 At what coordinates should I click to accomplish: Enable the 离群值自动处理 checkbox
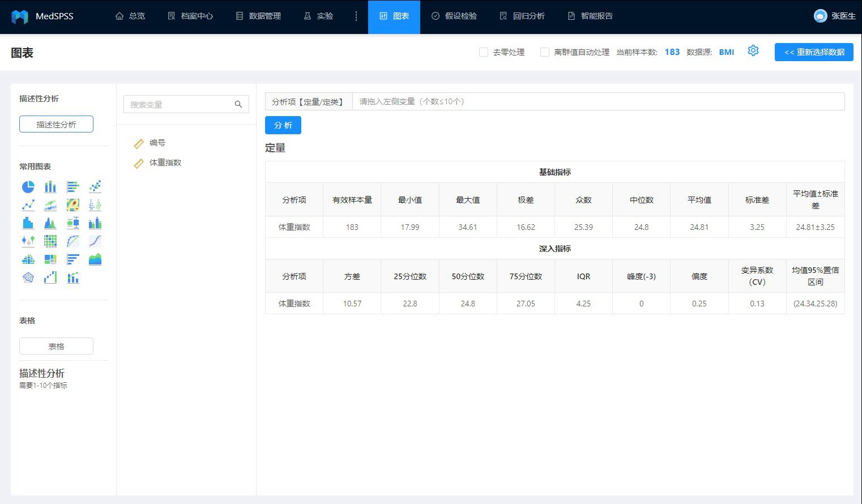(545, 52)
